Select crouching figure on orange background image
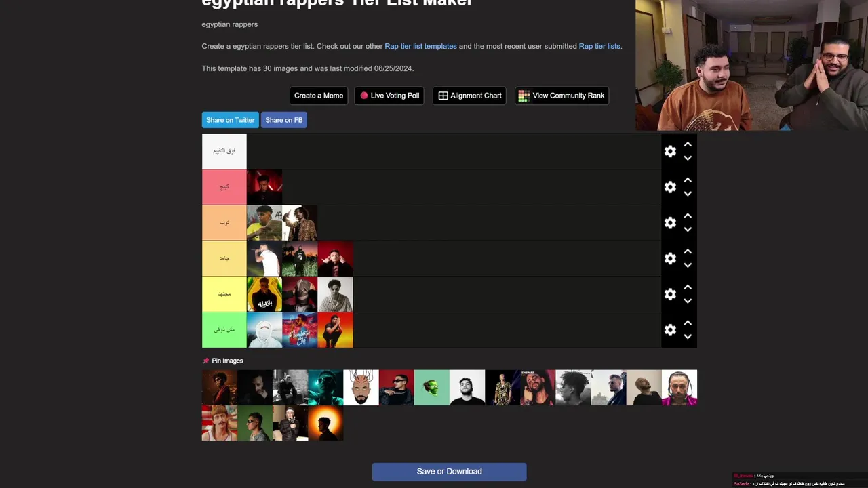 click(x=335, y=330)
